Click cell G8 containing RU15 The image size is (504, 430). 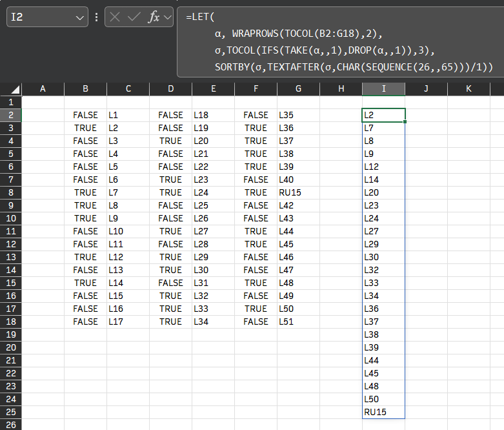(x=298, y=192)
